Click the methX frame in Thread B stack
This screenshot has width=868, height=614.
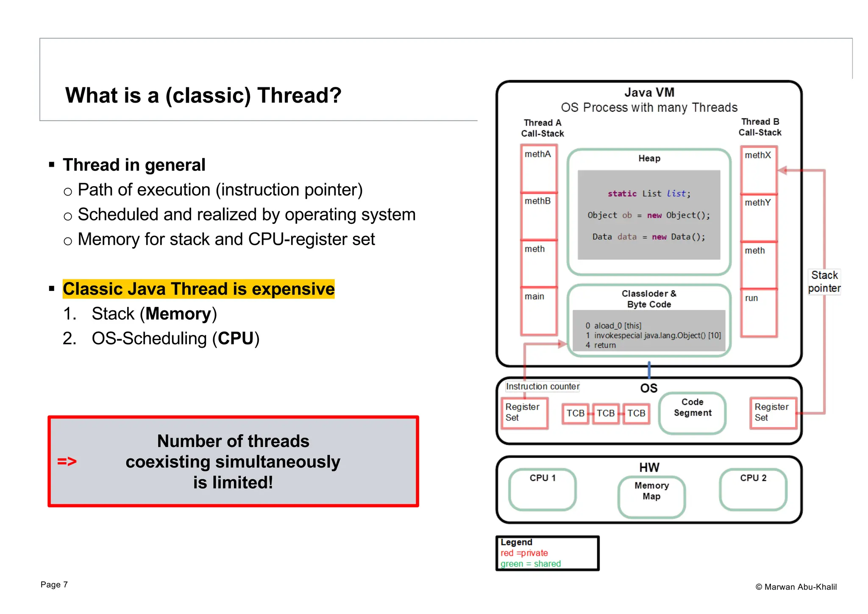[758, 170]
